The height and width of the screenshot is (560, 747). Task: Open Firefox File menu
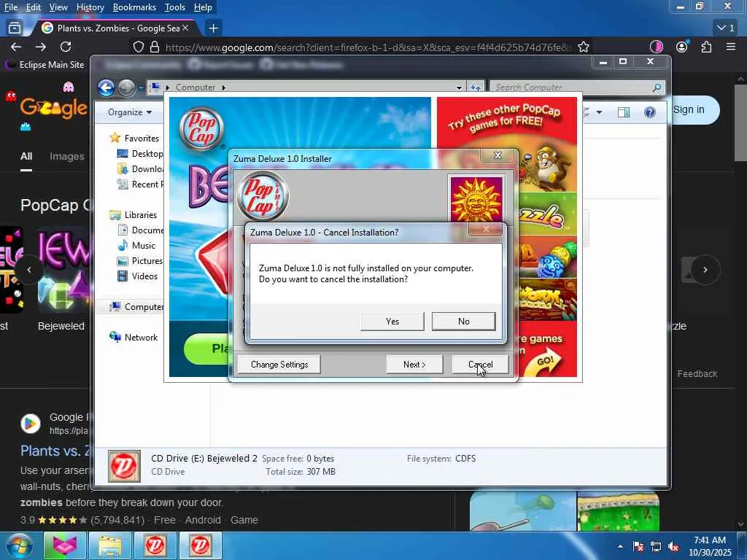pyautogui.click(x=10, y=7)
